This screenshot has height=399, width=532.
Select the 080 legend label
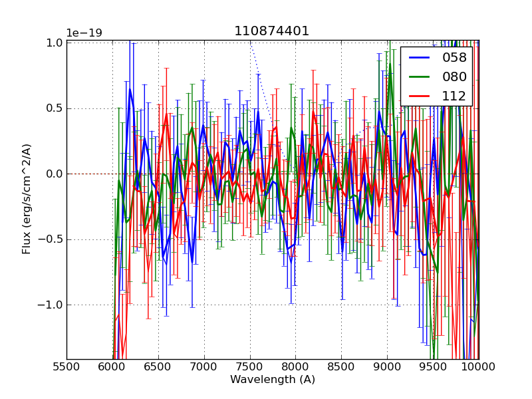[x=454, y=76]
